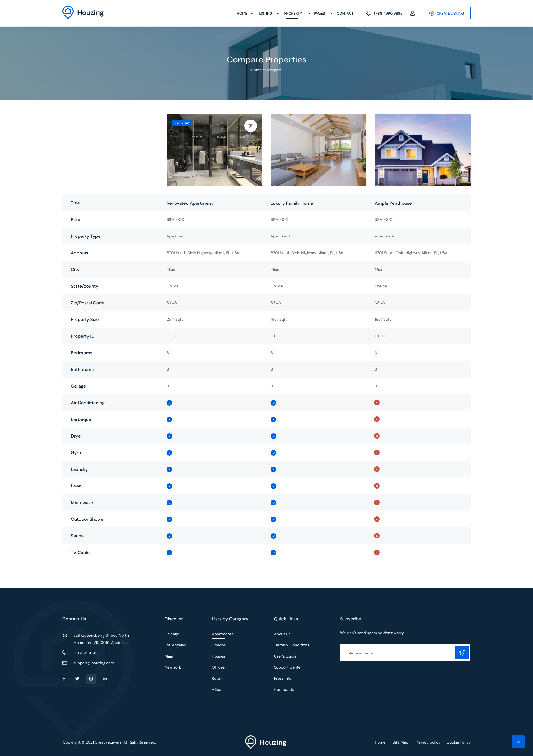Click TV Cable red cross for Ample Penthouse
This screenshot has height=756, width=533.
coord(377,553)
